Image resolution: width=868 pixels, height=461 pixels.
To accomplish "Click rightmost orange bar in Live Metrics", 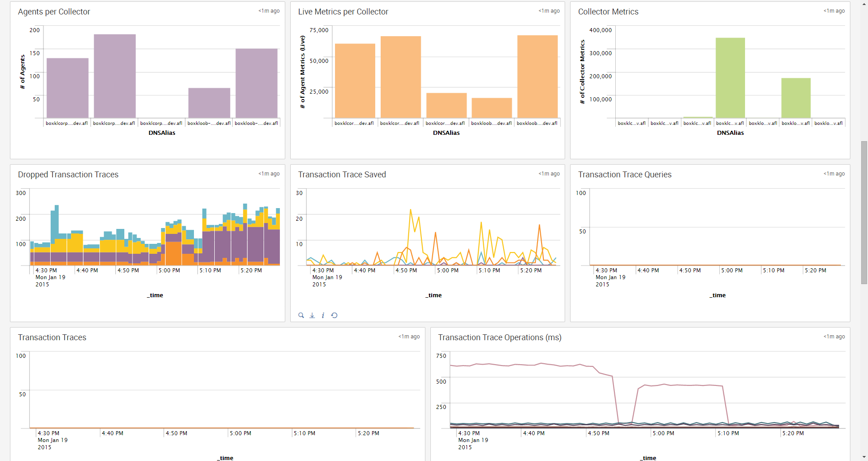I will pyautogui.click(x=538, y=76).
